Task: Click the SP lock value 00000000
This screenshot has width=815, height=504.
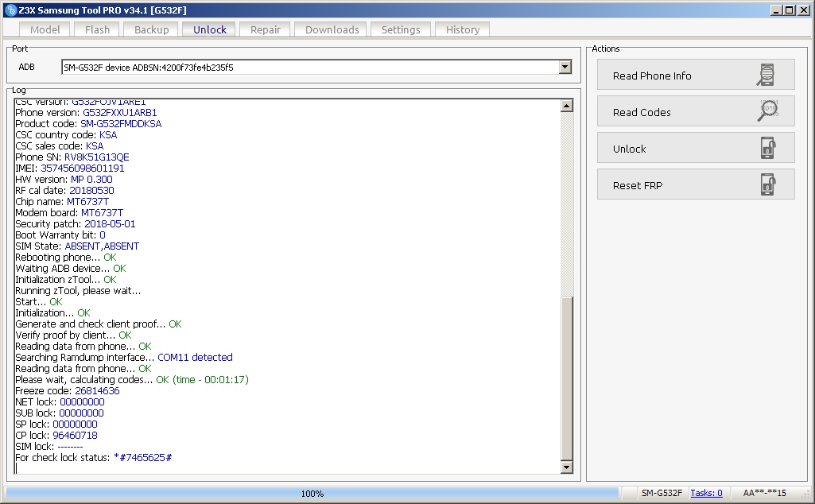Action: pos(75,425)
